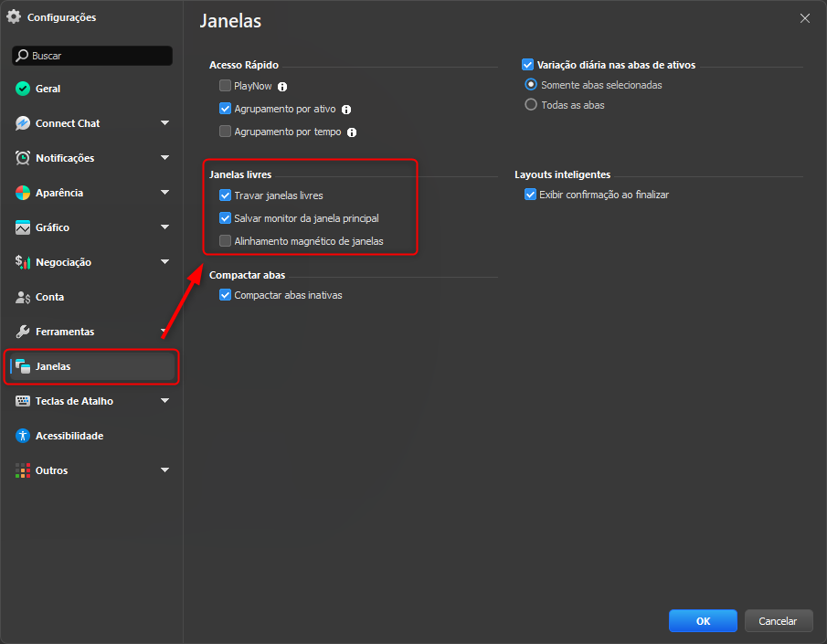827x644 pixels.
Task: Expand the Connect Chat section arrow
Action: 165,123
